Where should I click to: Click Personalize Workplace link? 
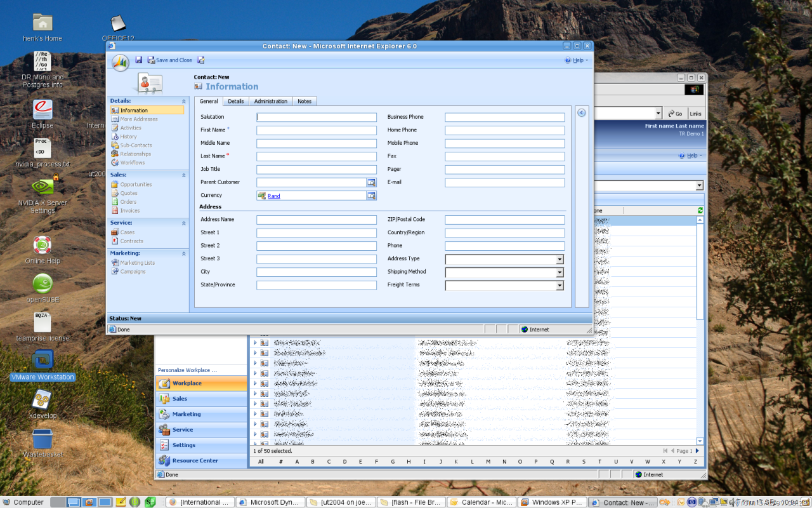187,370
